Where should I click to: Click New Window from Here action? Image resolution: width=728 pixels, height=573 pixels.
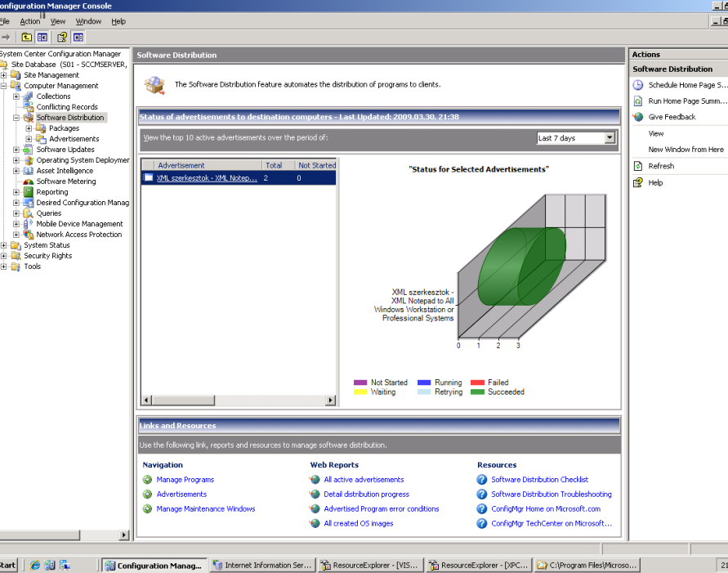click(686, 150)
